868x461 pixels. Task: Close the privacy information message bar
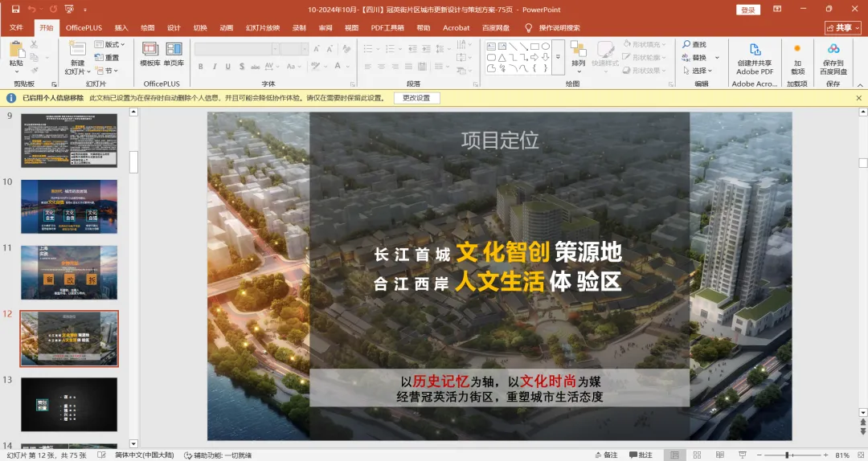point(859,98)
